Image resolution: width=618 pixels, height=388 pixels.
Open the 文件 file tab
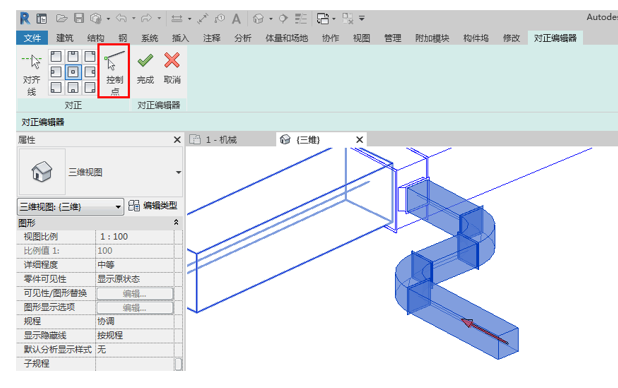tap(32, 38)
